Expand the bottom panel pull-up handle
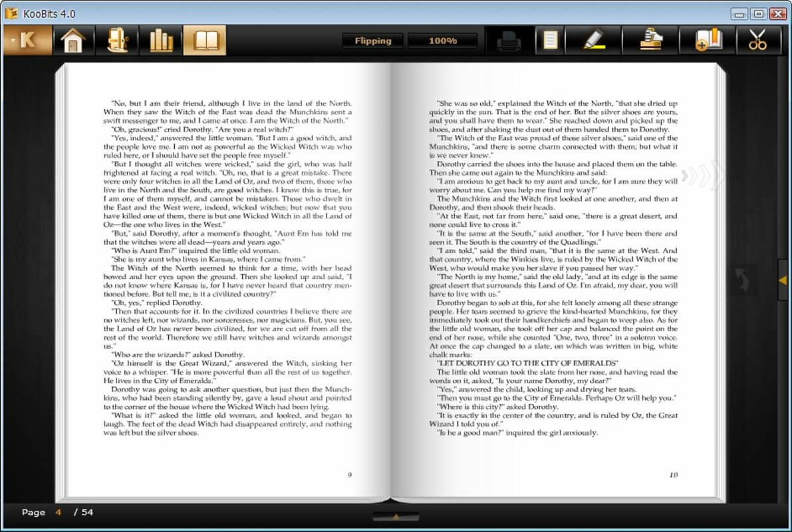The height and width of the screenshot is (532, 792). tap(396, 516)
